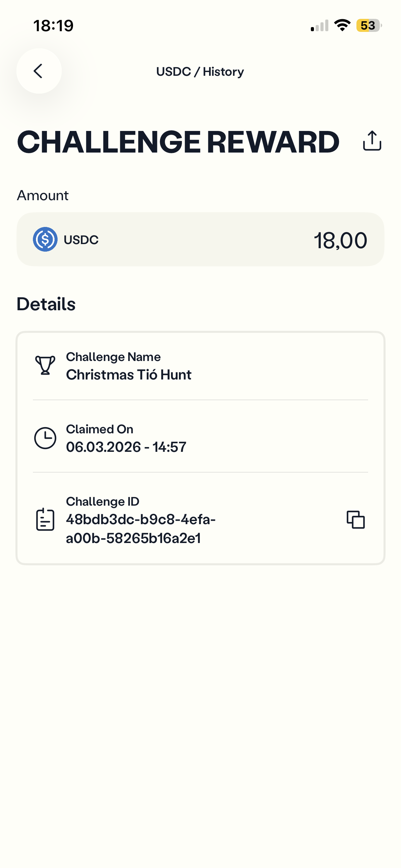Tap the Details section heading
Screen dimensions: 401x868
coord(46,304)
